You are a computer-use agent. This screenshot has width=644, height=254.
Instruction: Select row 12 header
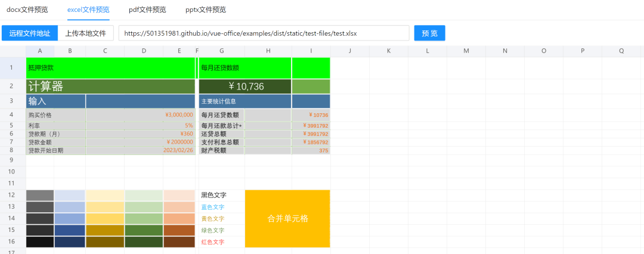tap(13, 195)
